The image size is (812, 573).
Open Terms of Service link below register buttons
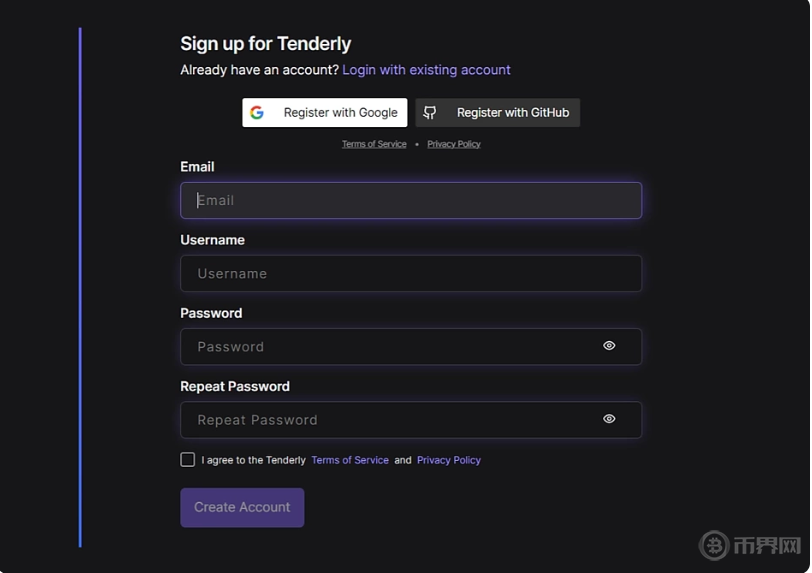[374, 144]
